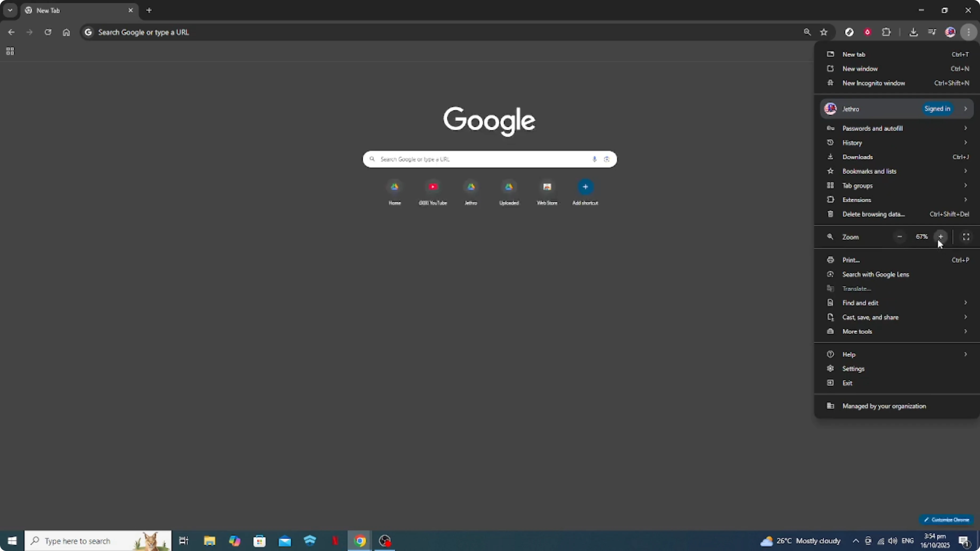Open a New Incognito window from the menu

tap(873, 83)
